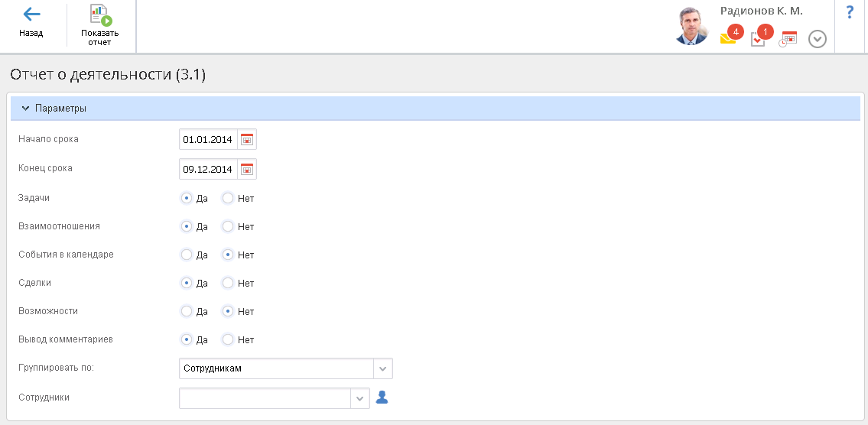Click the blue question mark help icon
Image resolution: width=868 pixels, height=425 pixels.
point(850,12)
